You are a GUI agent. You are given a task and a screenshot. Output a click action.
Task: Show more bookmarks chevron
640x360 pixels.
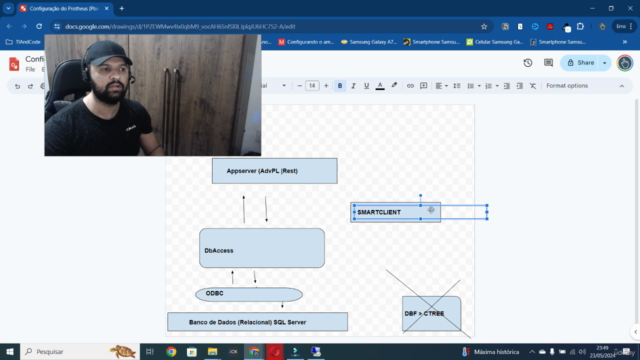click(625, 42)
